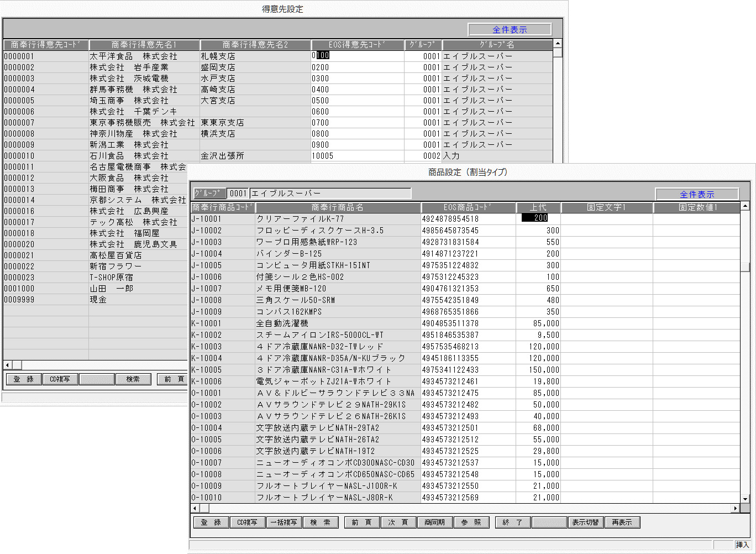Click 検索 in the 得意先設定 window

tap(133, 379)
